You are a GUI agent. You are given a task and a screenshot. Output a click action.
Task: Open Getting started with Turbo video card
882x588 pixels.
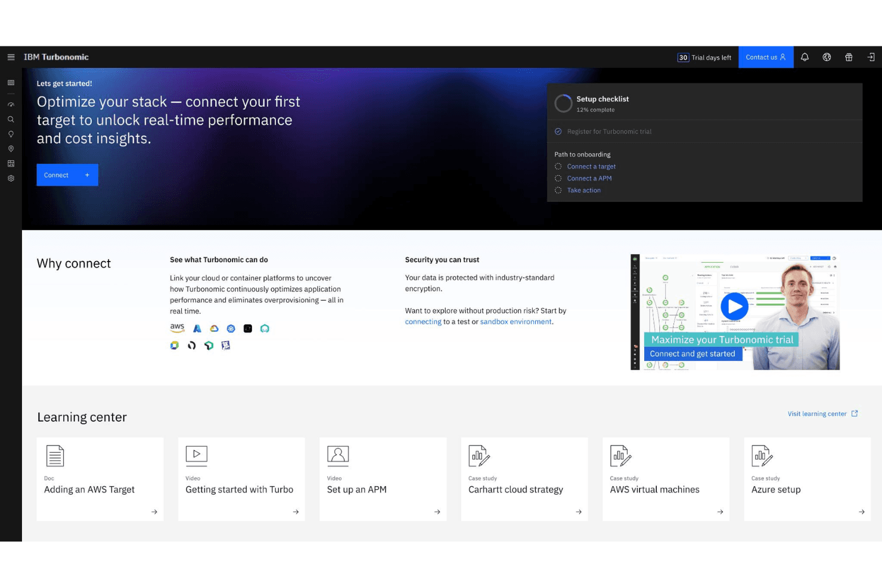click(241, 479)
